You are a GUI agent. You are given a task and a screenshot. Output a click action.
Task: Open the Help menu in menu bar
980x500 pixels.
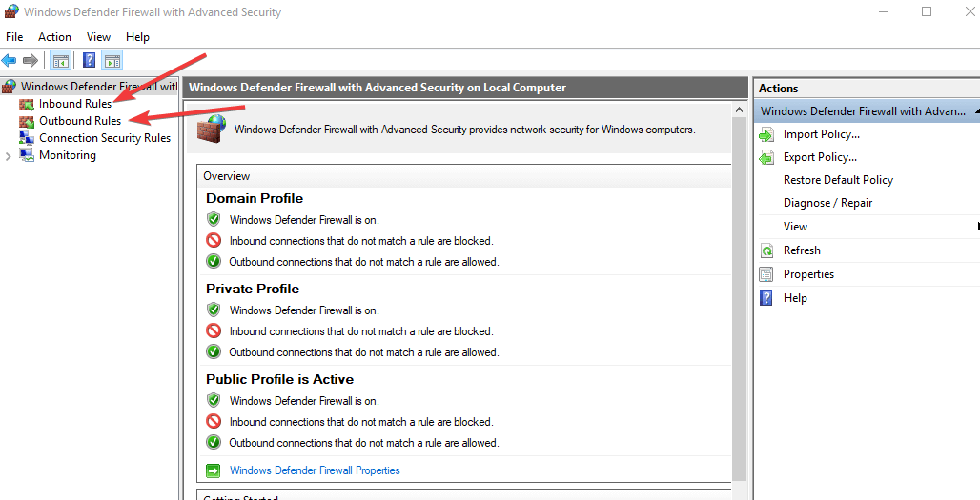click(x=137, y=37)
